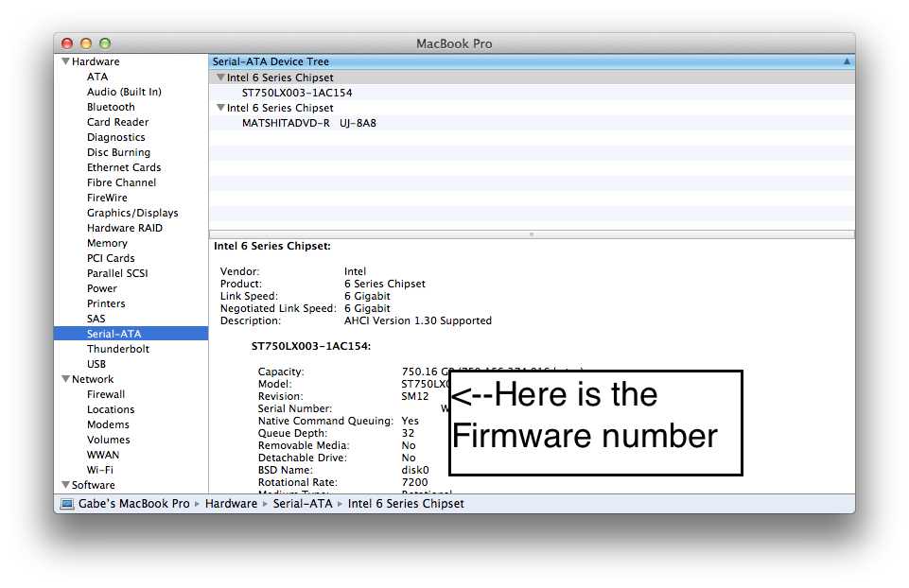Viewport: 909px width, 588px height.
Task: Select Parallel SCSI in sidebar
Action: point(117,273)
